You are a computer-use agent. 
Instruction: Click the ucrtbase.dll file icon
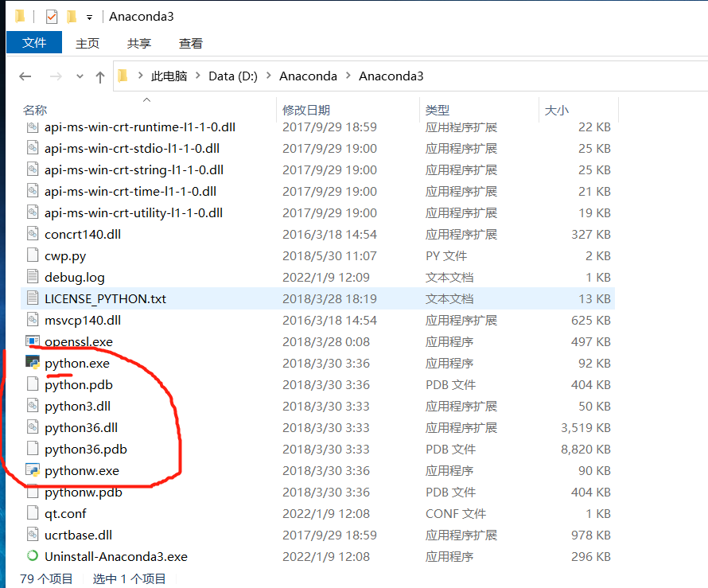pyautogui.click(x=33, y=534)
